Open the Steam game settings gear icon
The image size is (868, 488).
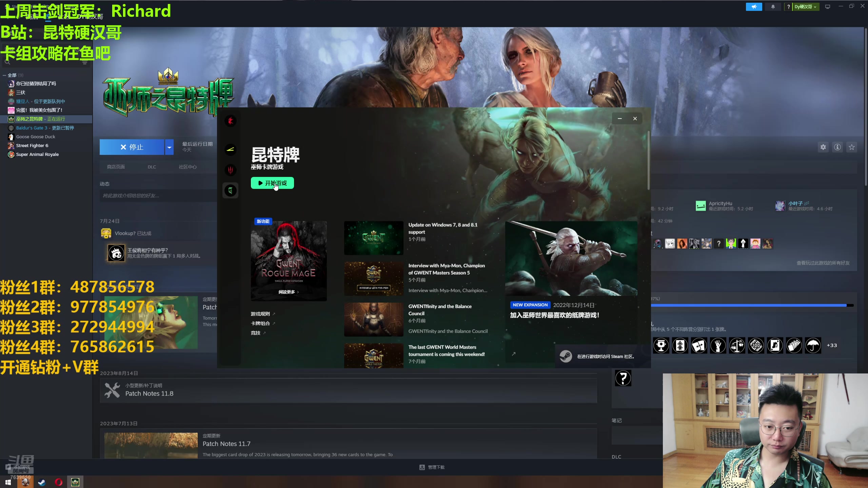click(x=823, y=147)
